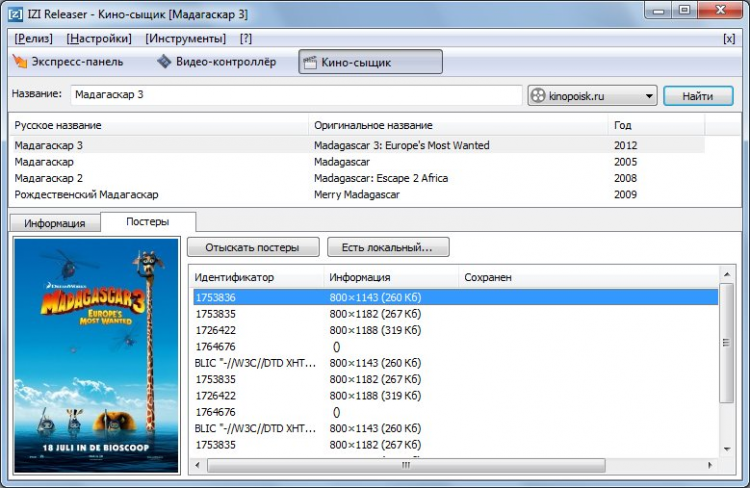Click Отыскать постеры button

click(253, 247)
